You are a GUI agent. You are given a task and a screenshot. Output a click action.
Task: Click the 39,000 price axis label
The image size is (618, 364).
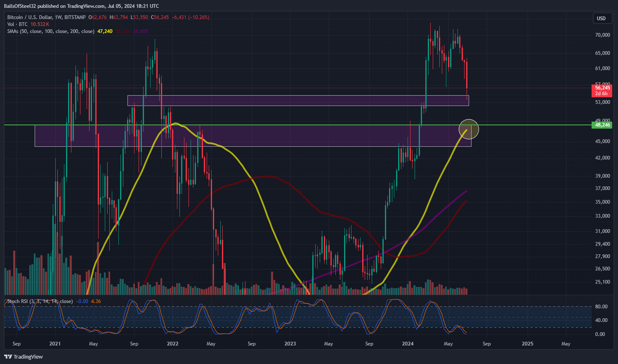(602, 176)
